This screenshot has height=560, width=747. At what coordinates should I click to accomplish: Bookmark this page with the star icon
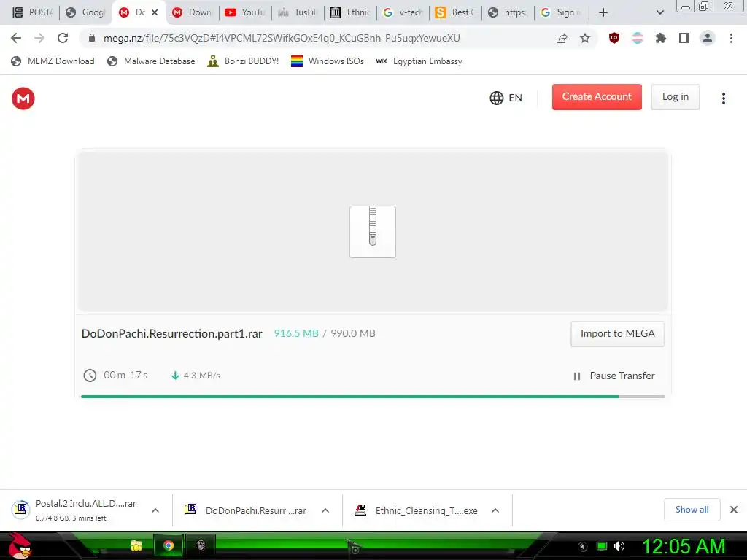tap(585, 38)
